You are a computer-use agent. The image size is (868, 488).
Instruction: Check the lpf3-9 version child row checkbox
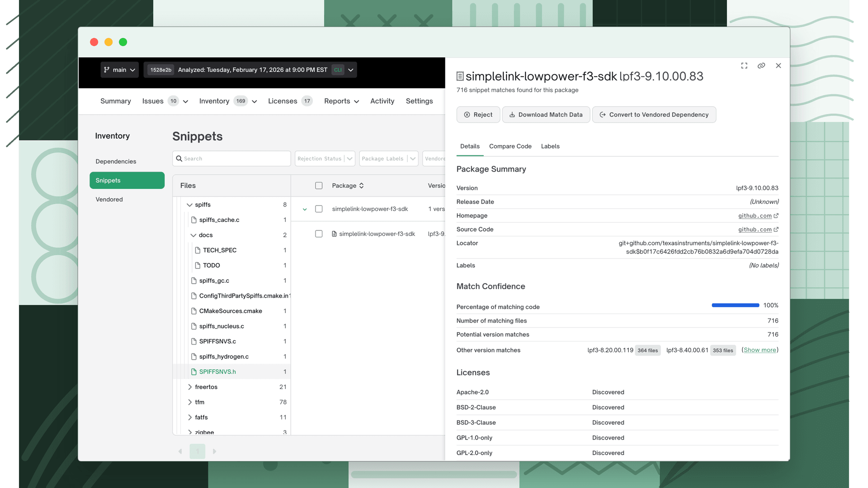pyautogui.click(x=319, y=234)
